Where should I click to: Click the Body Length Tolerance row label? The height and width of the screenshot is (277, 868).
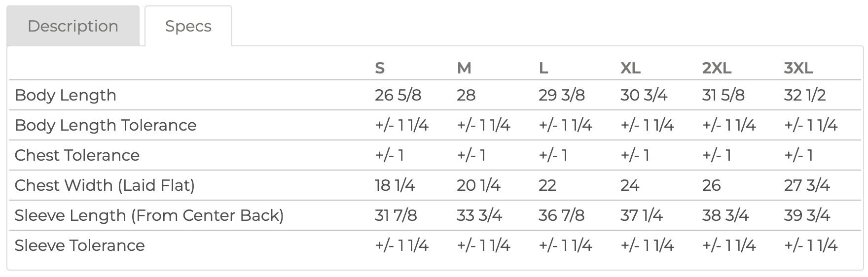click(x=106, y=125)
